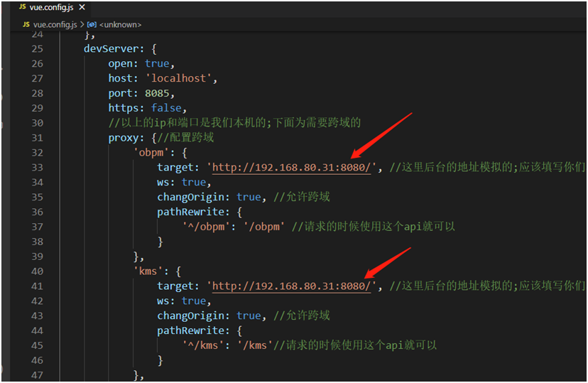Click the '/obpm' rewrite value
This screenshot has height=383, width=588.
pos(264,227)
